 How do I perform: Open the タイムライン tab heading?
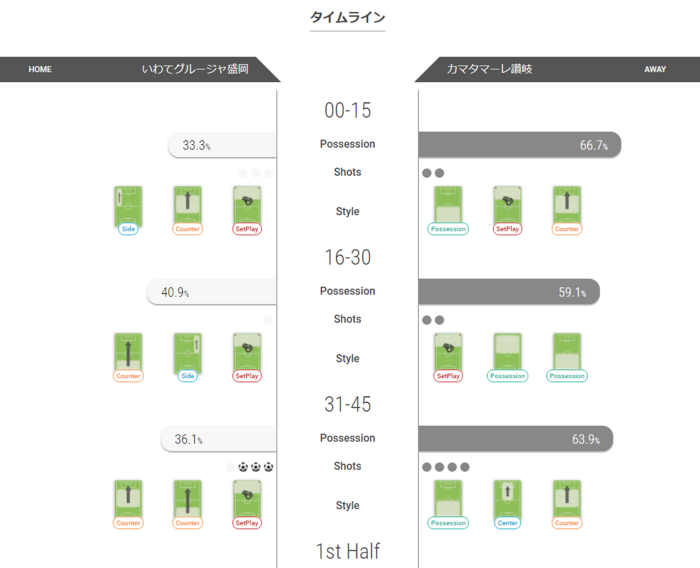coord(347,17)
